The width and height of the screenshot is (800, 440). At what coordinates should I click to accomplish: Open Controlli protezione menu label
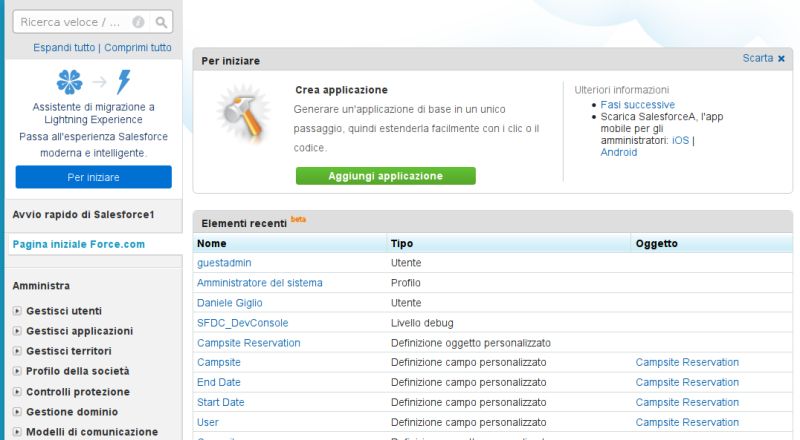(78, 392)
